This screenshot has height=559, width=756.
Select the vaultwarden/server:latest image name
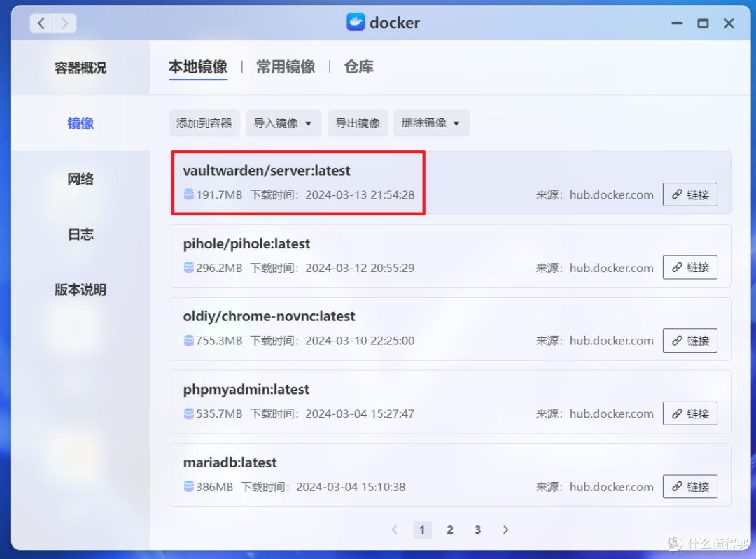[x=267, y=171]
